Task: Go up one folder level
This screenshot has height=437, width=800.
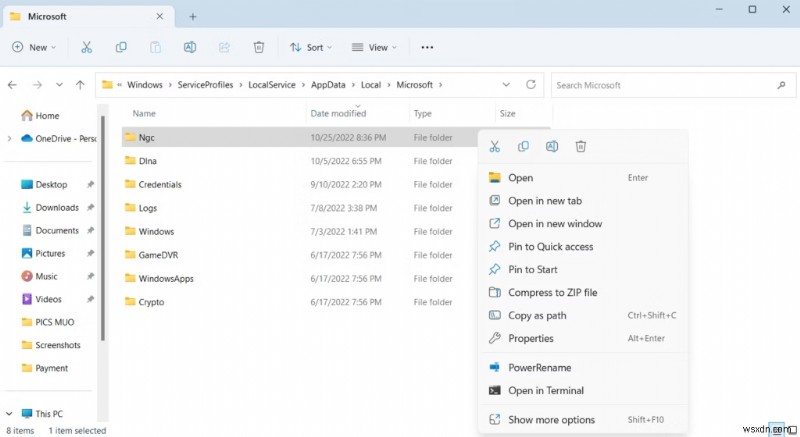Action: [81, 85]
